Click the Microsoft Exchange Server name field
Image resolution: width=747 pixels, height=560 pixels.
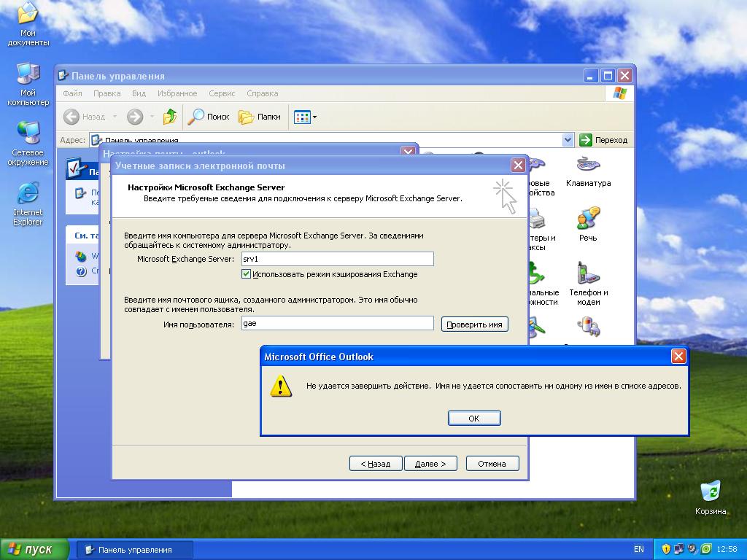click(337, 259)
